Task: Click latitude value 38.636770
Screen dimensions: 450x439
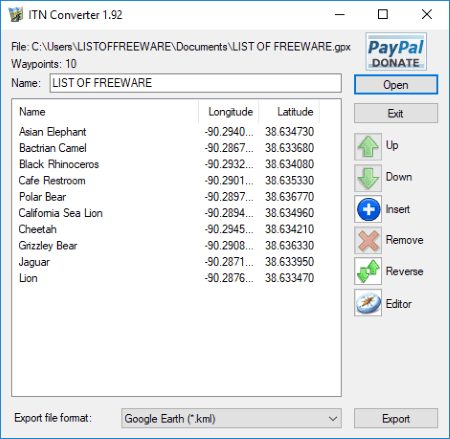Action: [289, 197]
